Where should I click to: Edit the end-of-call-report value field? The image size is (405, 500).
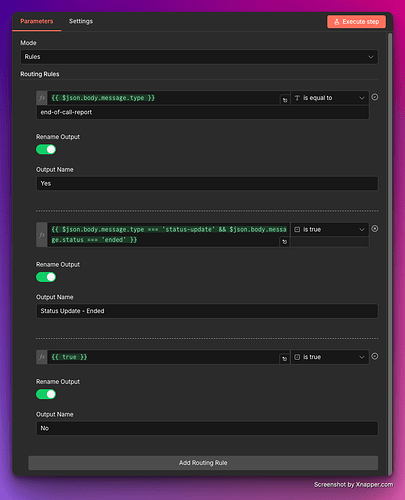tap(203, 112)
